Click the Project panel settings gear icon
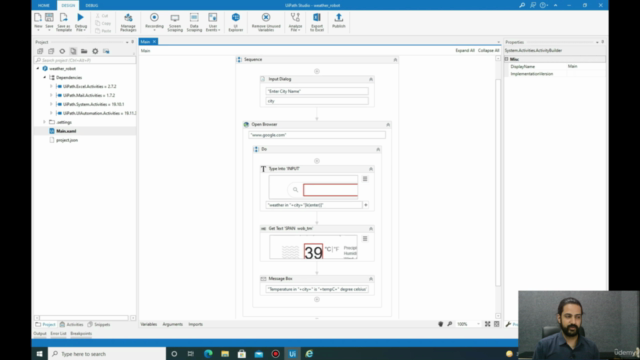The image size is (640, 360). point(95,51)
